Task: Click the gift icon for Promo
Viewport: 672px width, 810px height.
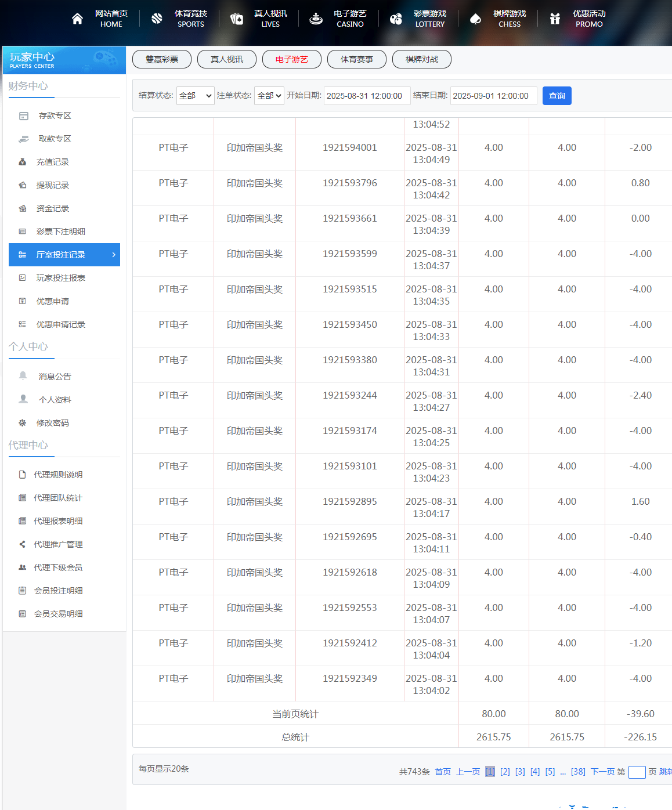Action: pos(555,19)
